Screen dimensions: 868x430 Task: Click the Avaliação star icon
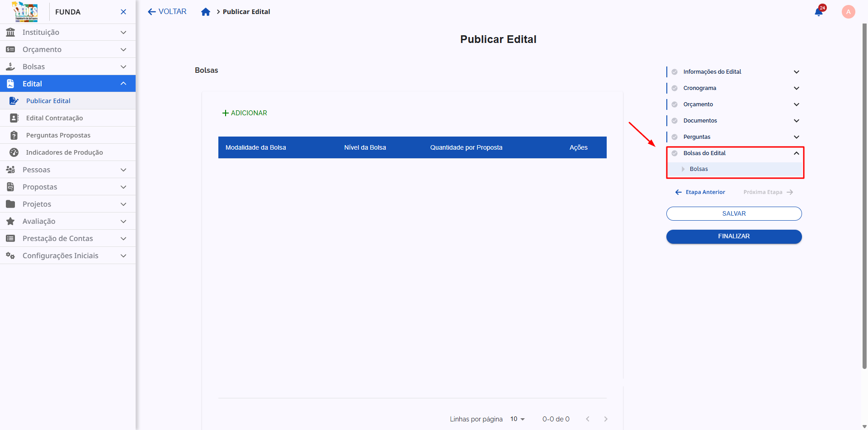pyautogui.click(x=10, y=221)
